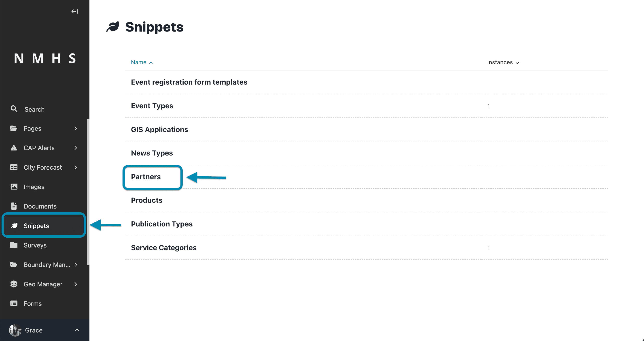Click the City Forecast table icon

pyautogui.click(x=14, y=167)
